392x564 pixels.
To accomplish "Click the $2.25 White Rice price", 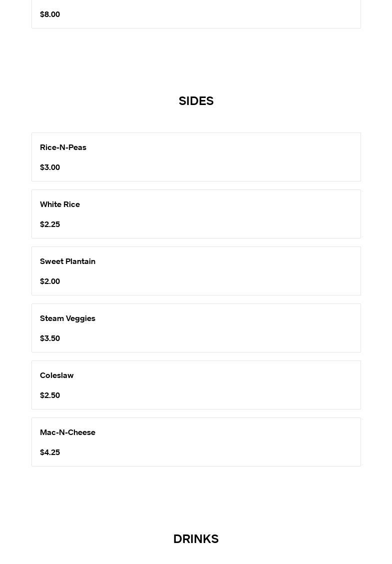I will (50, 224).
